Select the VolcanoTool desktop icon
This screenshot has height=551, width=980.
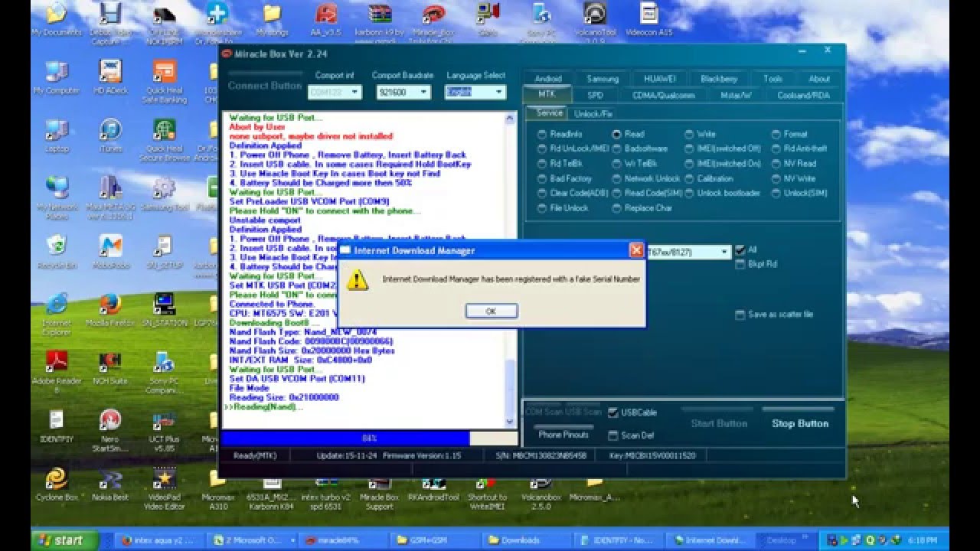pos(595,21)
